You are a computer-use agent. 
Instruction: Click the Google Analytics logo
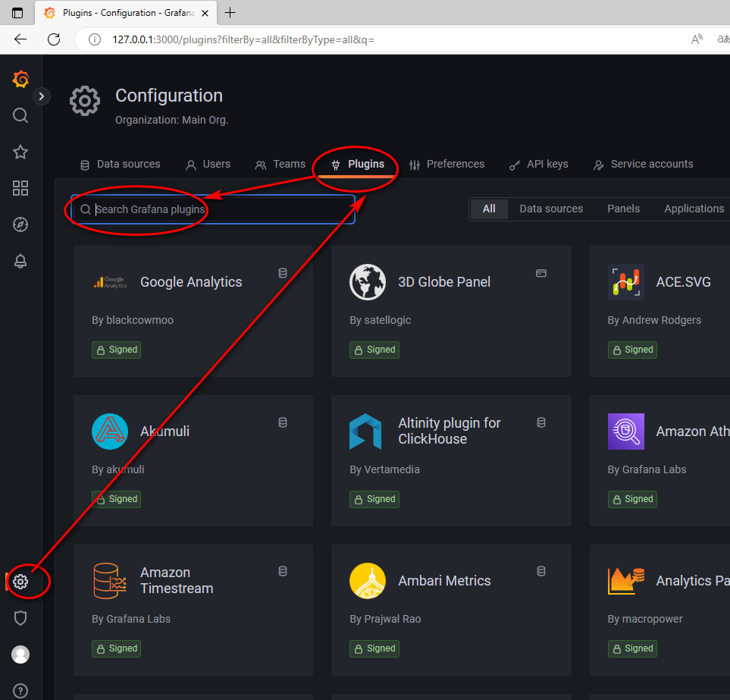pyautogui.click(x=110, y=282)
